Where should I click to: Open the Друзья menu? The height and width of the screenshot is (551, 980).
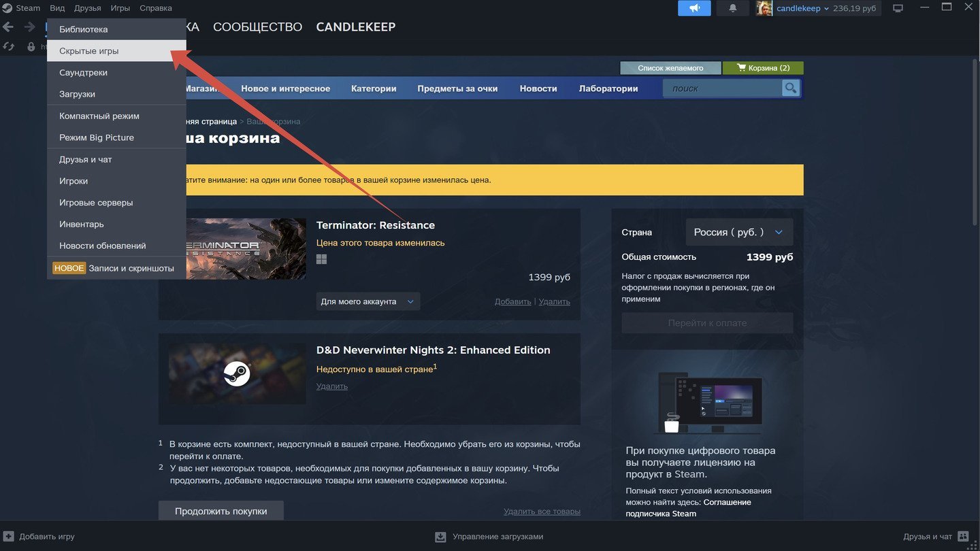pyautogui.click(x=88, y=8)
